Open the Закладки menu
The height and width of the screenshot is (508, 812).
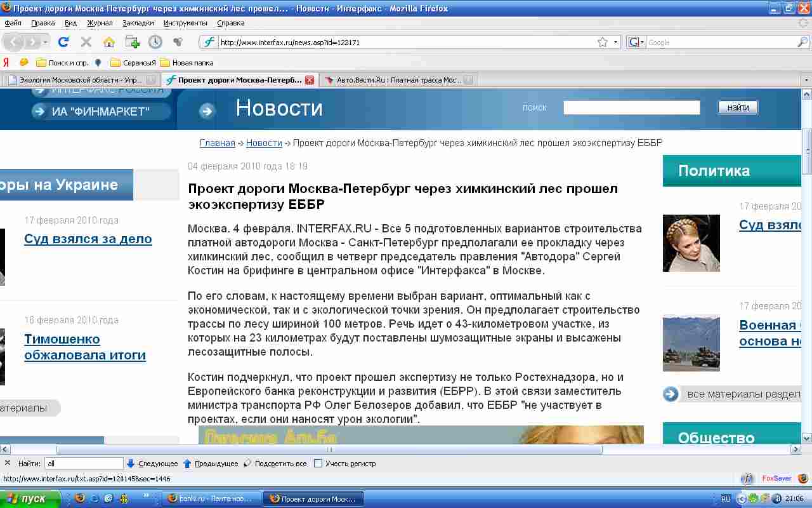point(138,23)
